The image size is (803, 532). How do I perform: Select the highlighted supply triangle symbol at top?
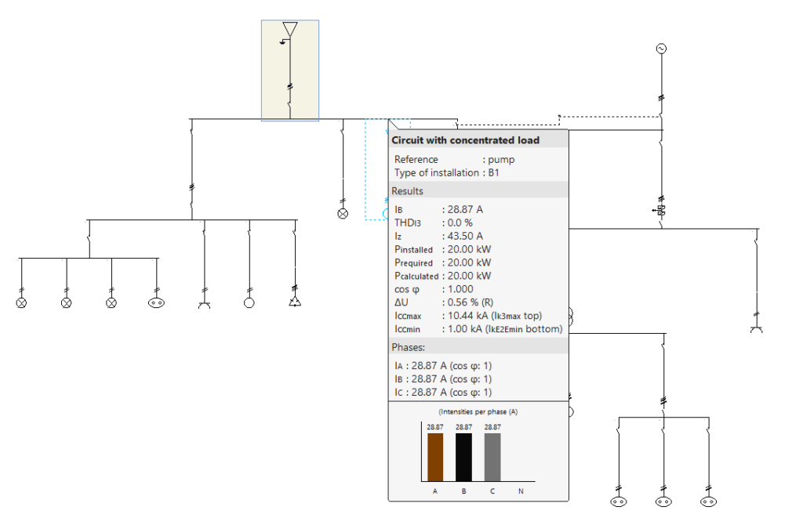pyautogui.click(x=290, y=30)
